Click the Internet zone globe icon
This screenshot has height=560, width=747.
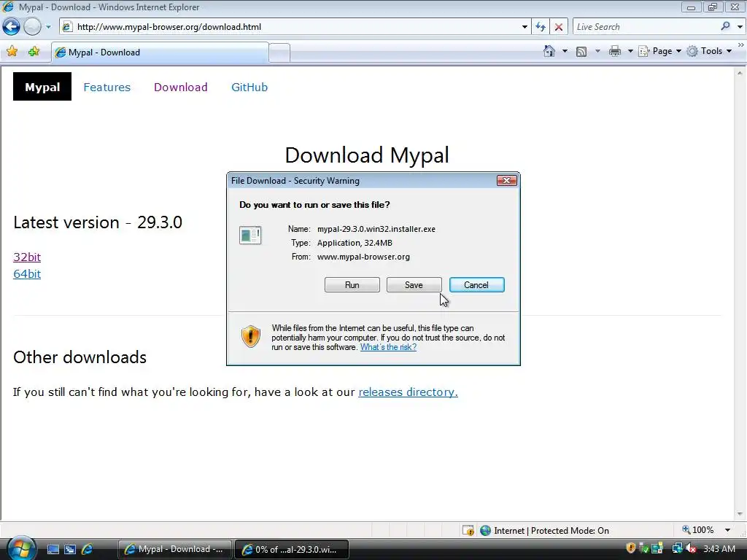tap(485, 531)
